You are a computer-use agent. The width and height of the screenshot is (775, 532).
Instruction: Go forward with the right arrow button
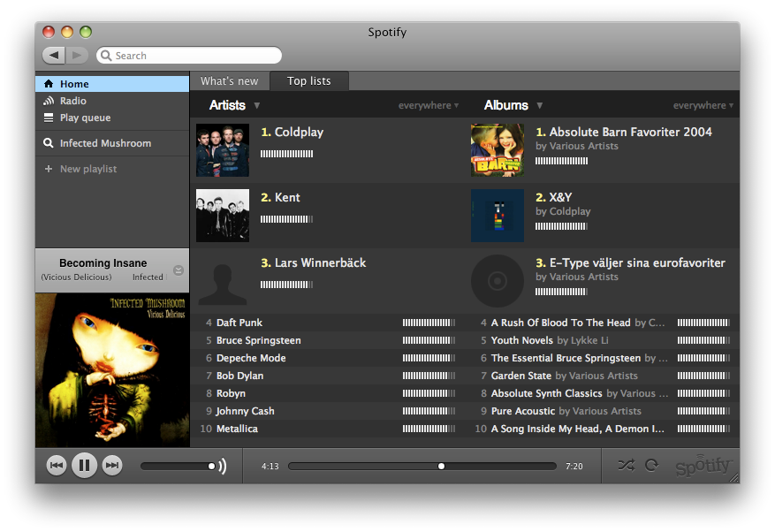point(77,56)
